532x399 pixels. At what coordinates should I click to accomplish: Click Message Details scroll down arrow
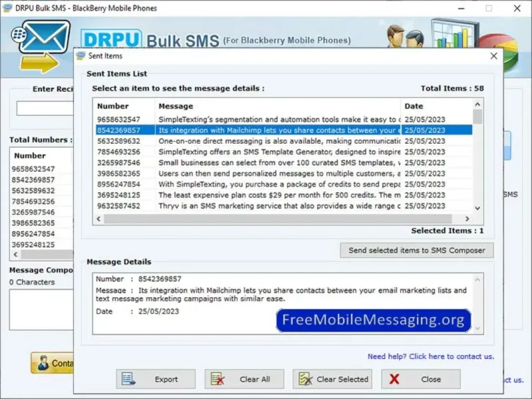[x=477, y=328]
